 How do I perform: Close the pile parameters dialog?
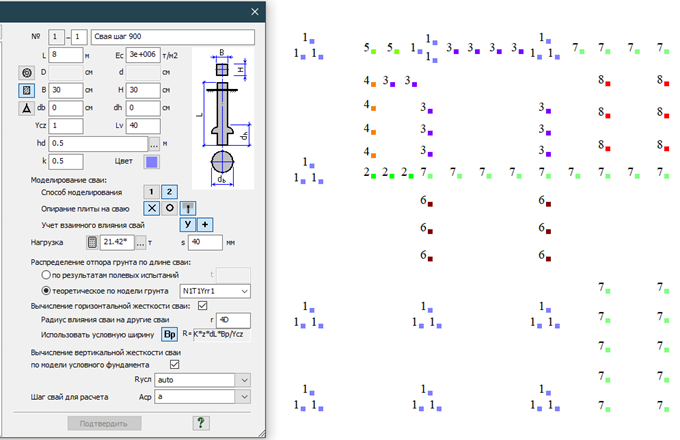[255, 12]
